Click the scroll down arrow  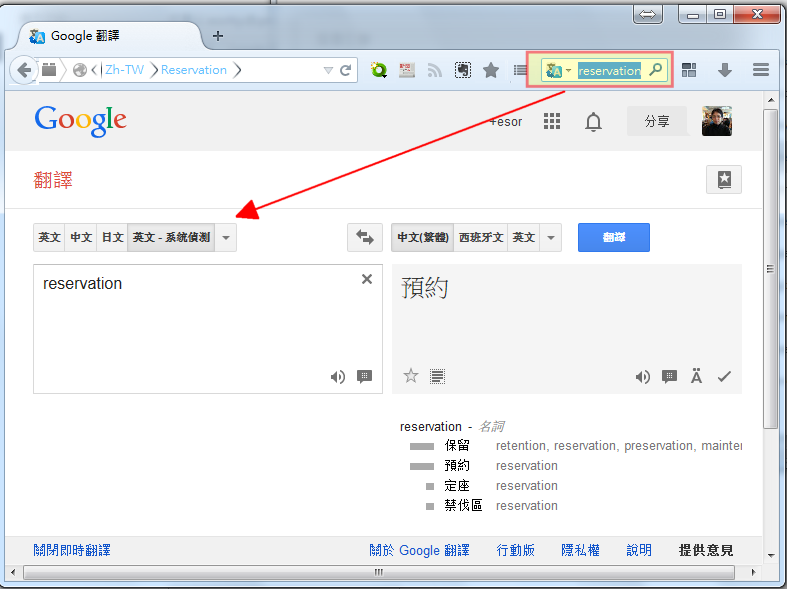771,555
